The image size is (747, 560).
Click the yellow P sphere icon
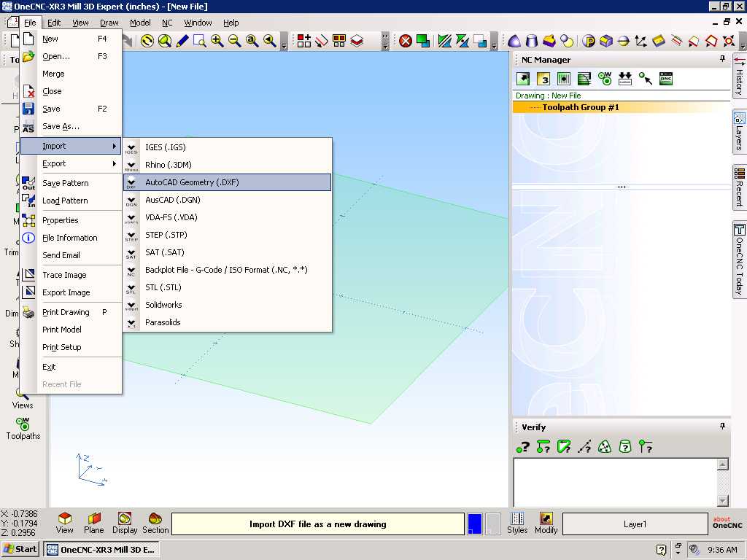(589, 41)
